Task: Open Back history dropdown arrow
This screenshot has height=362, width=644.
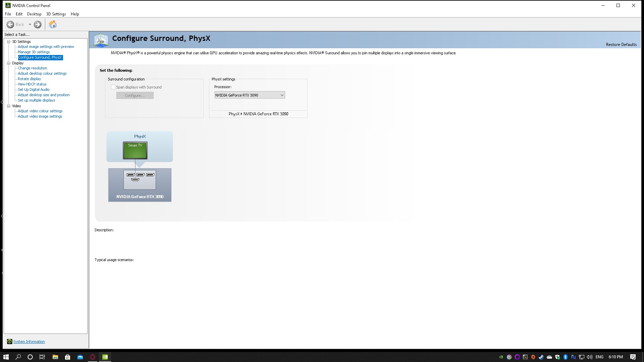Action: click(30, 24)
